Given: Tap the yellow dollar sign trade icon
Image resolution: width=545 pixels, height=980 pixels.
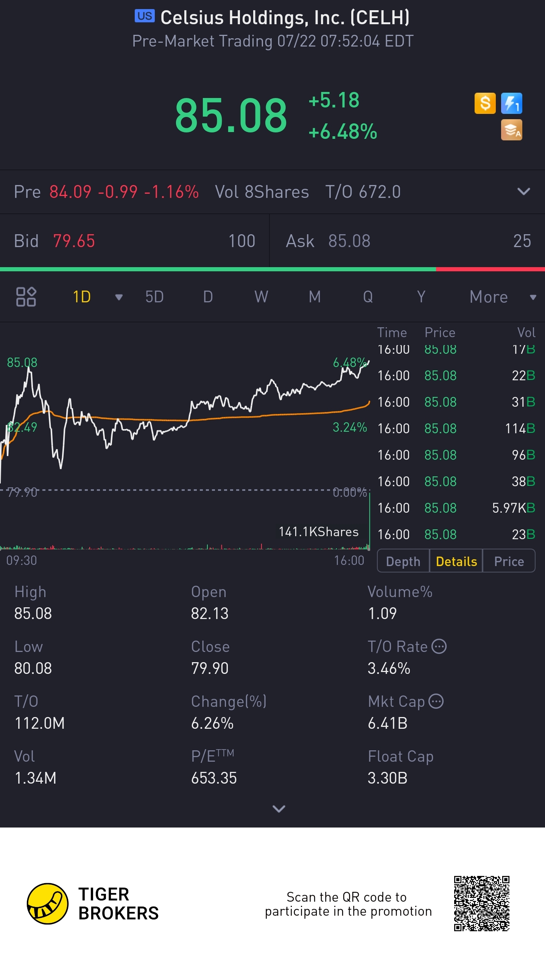Looking at the screenshot, I should tap(485, 103).
